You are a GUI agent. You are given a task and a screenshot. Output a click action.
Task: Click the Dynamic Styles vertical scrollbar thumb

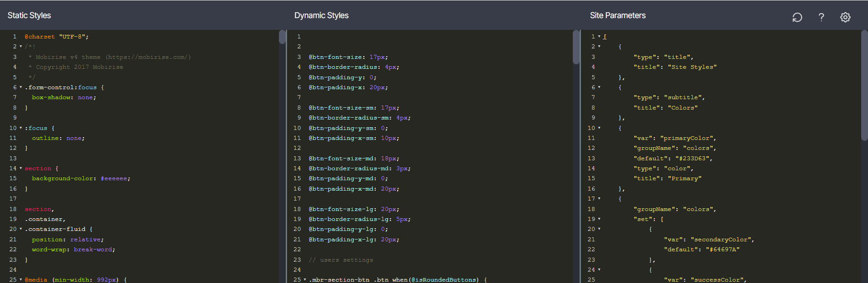pos(576,47)
